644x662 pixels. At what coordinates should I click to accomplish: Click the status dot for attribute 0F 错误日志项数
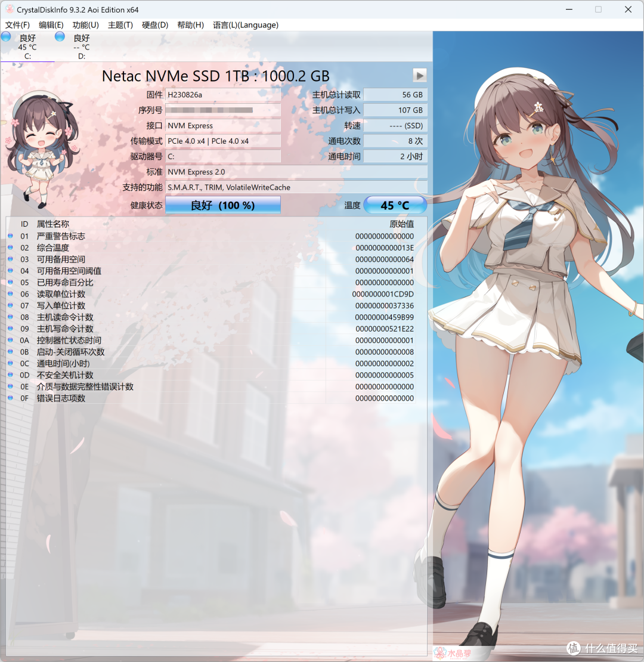[11, 398]
